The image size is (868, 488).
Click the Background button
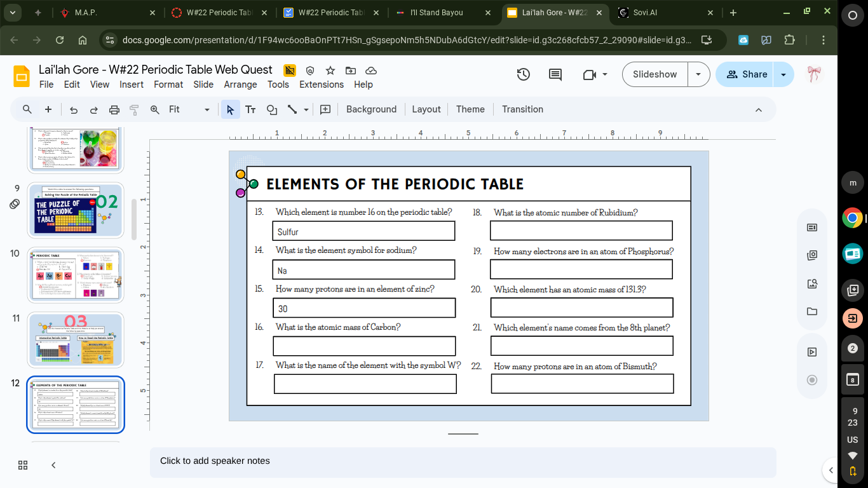click(371, 109)
